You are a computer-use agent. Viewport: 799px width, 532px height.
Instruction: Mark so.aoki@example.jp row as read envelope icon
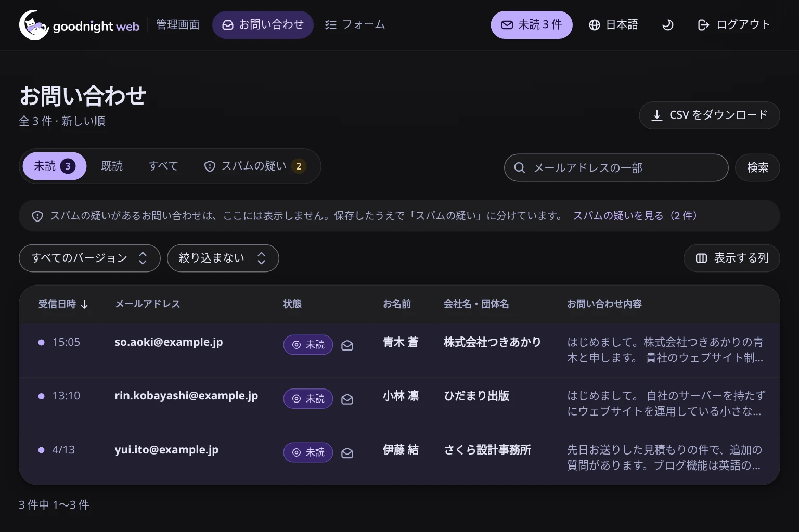[347, 345]
